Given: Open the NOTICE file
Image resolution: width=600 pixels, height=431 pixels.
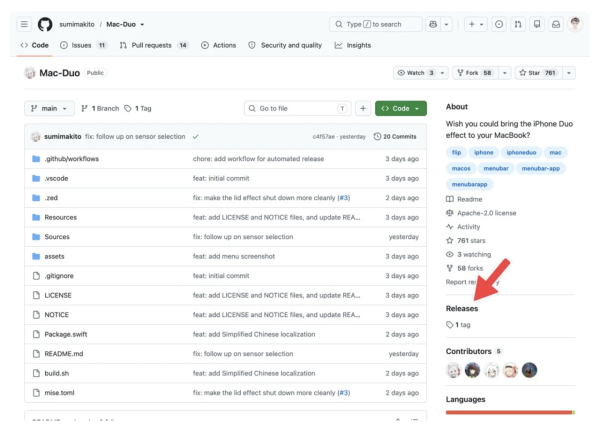Looking at the screenshot, I should click(x=57, y=315).
